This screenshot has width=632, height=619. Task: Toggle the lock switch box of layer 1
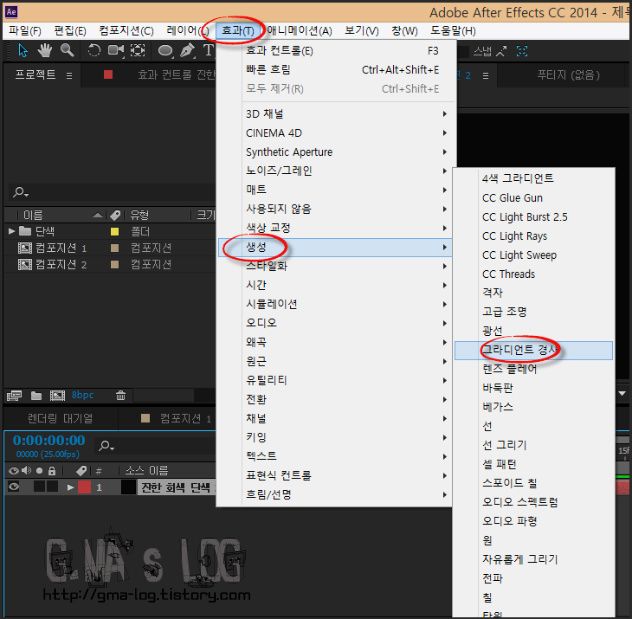(52, 487)
